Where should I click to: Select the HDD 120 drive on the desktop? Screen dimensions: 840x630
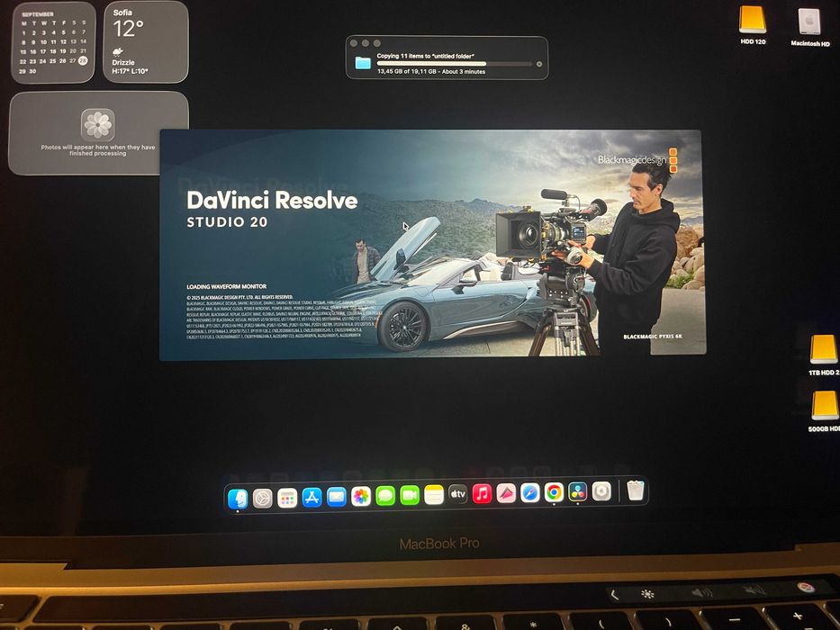click(753, 22)
